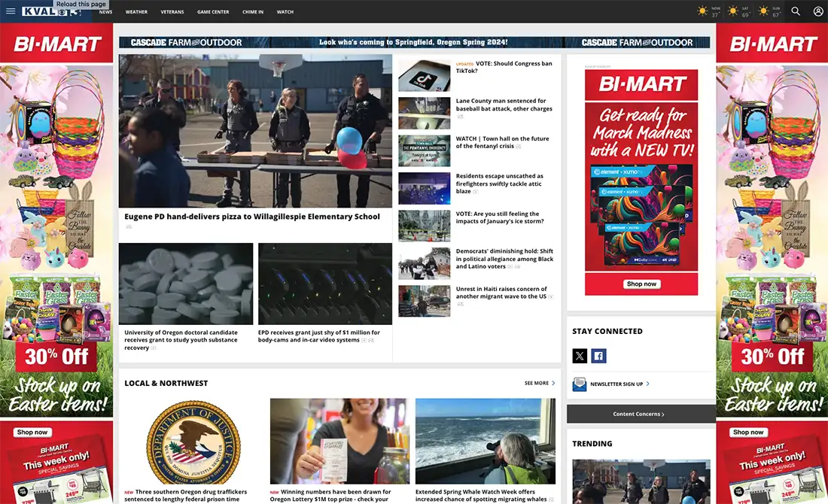Click Shop now in center Bi-Mart TV ad
Screen dimensions: 828x504
pos(641,284)
